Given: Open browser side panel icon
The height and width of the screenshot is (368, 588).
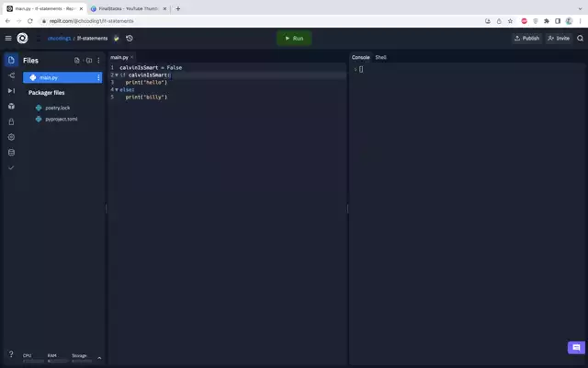Looking at the screenshot, I should coord(558,21).
